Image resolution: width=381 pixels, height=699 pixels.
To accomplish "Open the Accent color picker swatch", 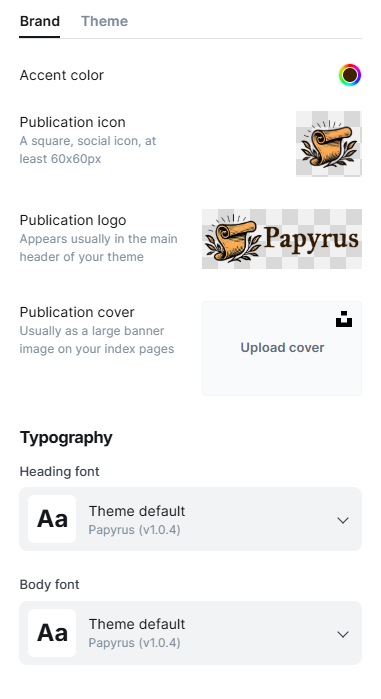I will coord(350,75).
